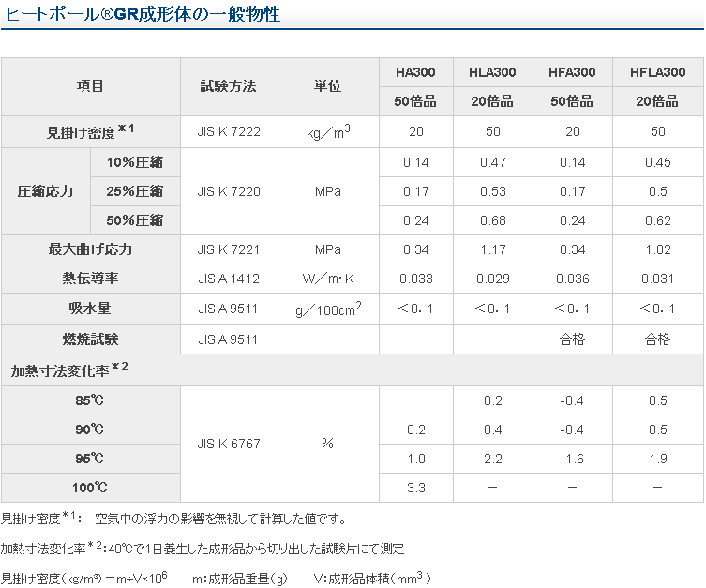Click the -1.6 value in 95℃ row
The width and height of the screenshot is (706, 588).
pos(572,459)
